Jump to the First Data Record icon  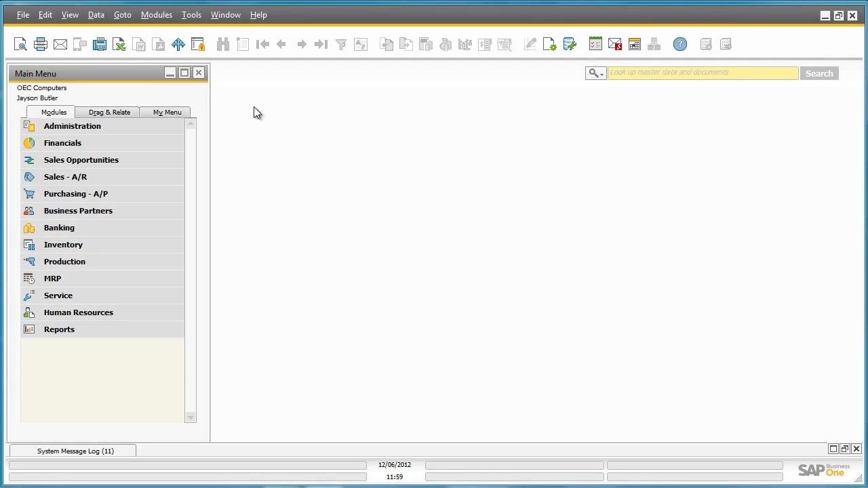pyautogui.click(x=262, y=45)
